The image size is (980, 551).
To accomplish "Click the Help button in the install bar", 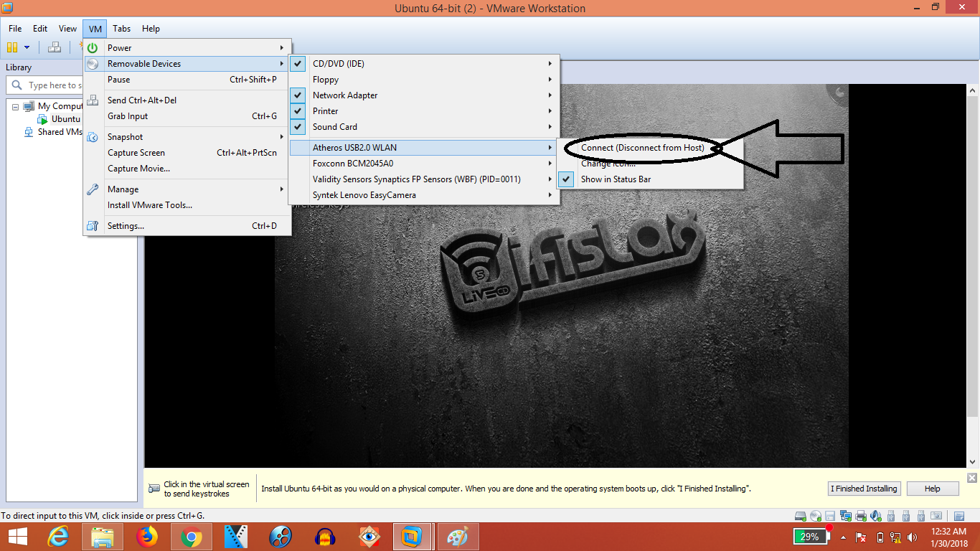I will [x=933, y=489].
